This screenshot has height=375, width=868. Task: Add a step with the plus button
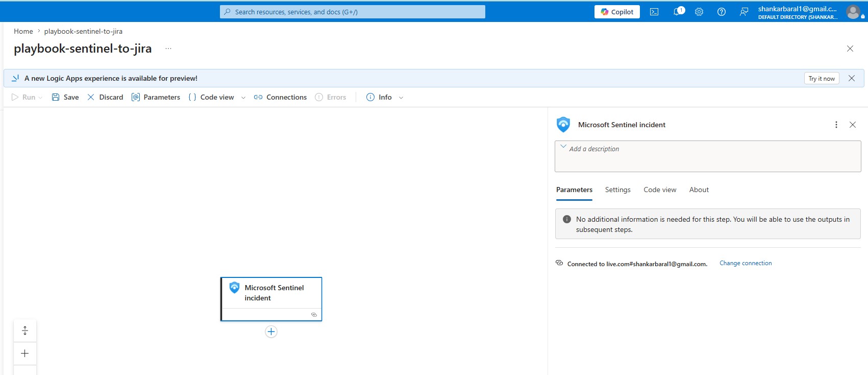click(271, 332)
